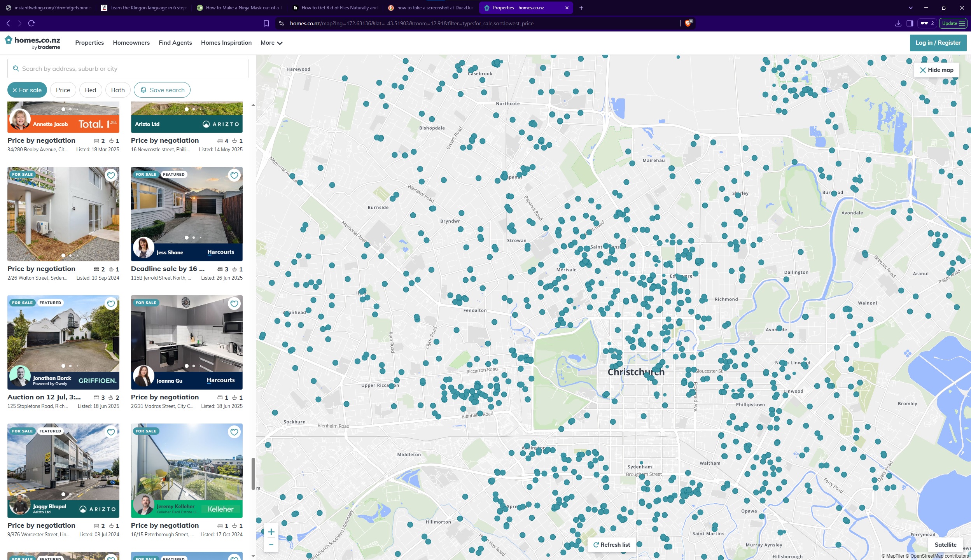Open the Bed filter dropdown
The image size is (971, 560).
pos(91,90)
